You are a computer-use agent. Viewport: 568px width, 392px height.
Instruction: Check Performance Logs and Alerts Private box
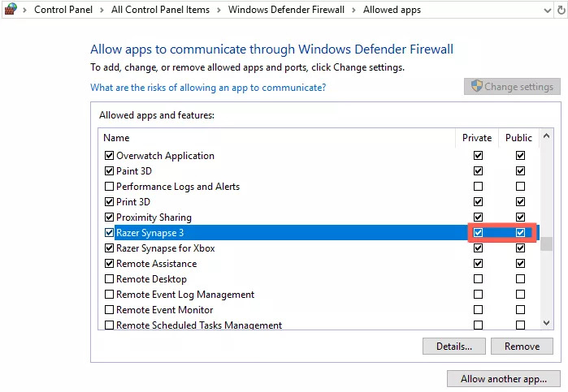(478, 187)
